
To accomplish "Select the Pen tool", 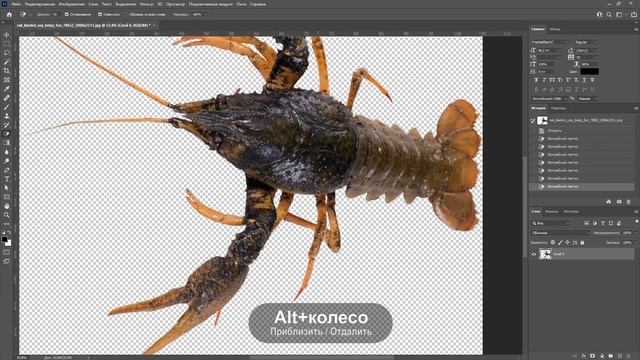I will click(x=7, y=170).
